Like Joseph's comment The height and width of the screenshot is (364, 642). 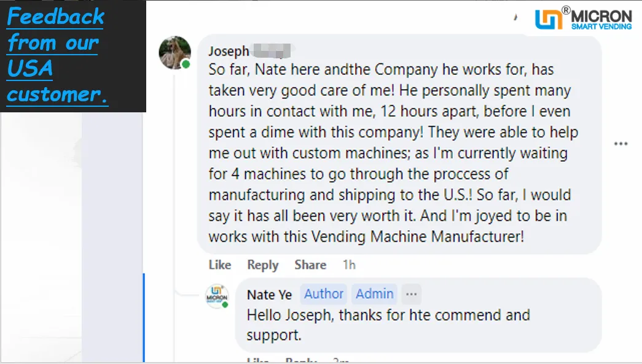click(220, 265)
